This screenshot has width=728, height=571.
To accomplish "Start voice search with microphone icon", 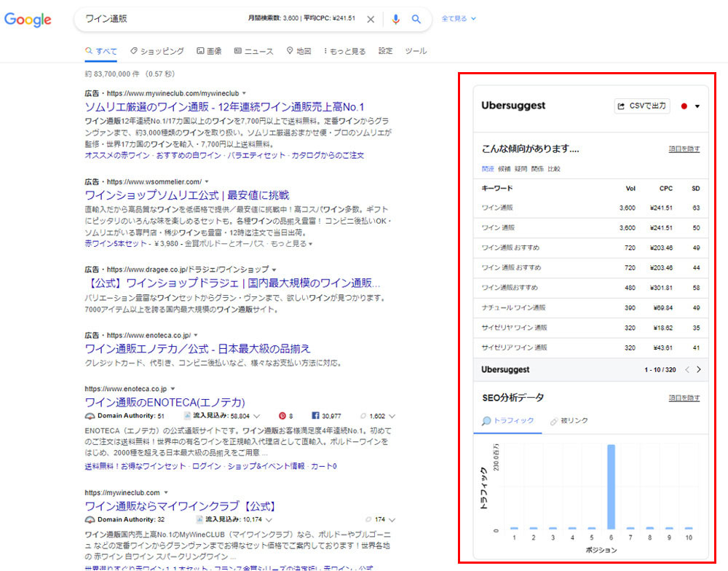I will (395, 19).
